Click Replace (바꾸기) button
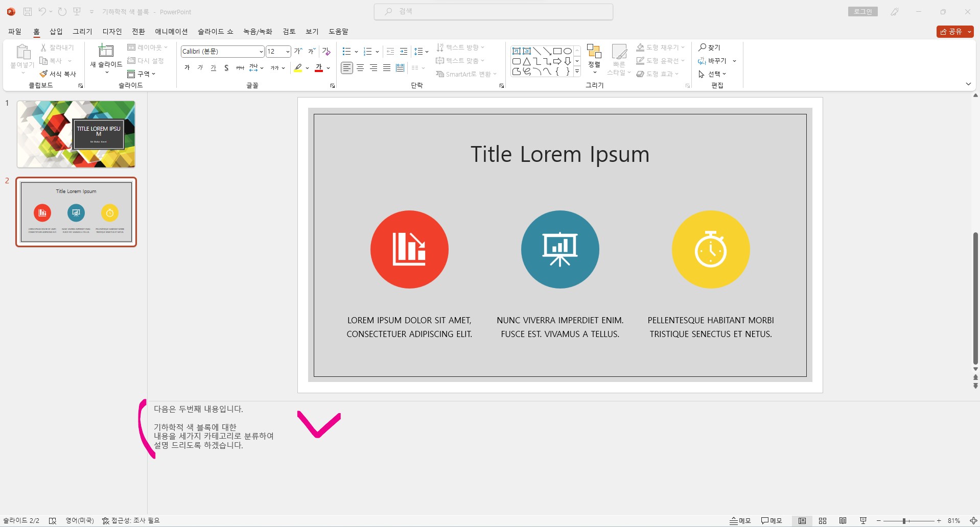This screenshot has width=980, height=527. 712,61
